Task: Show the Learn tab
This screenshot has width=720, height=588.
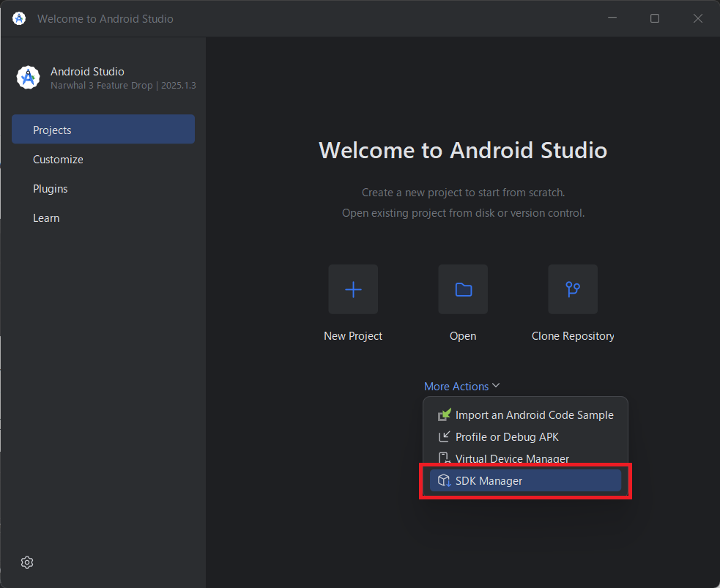Action: tap(46, 218)
